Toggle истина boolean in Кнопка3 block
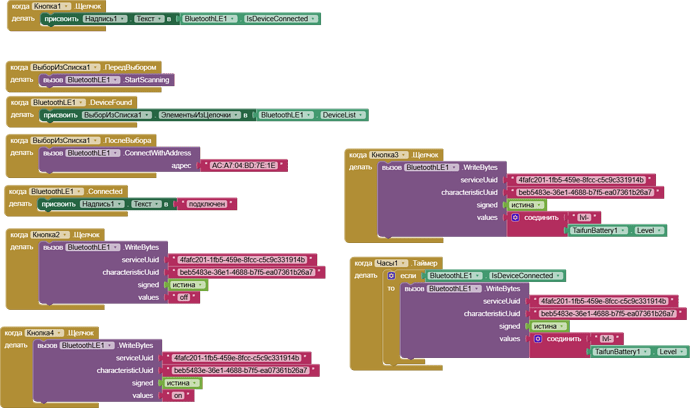This screenshot has width=690, height=408. 526,205
